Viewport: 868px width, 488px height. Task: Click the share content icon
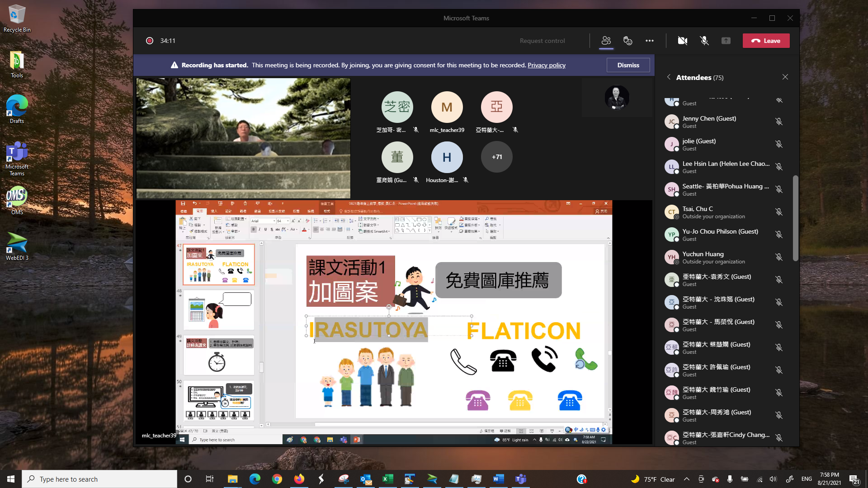pos(726,41)
